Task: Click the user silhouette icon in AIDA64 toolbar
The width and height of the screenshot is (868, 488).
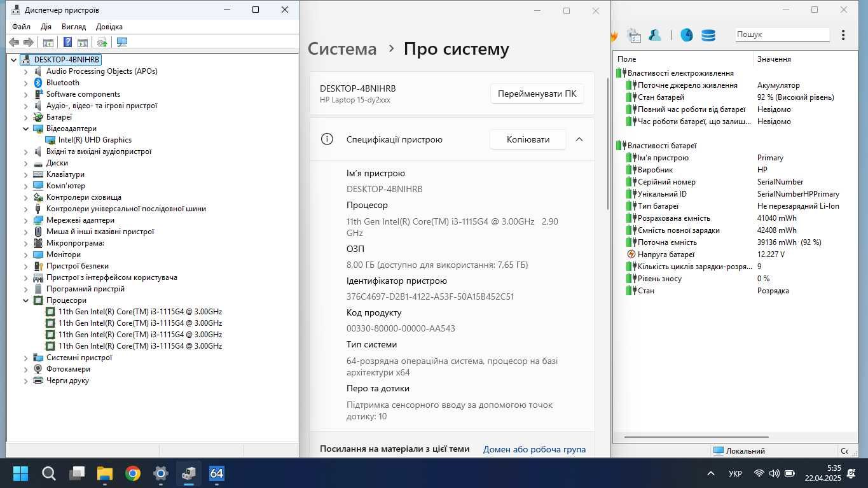Action: [x=655, y=36]
